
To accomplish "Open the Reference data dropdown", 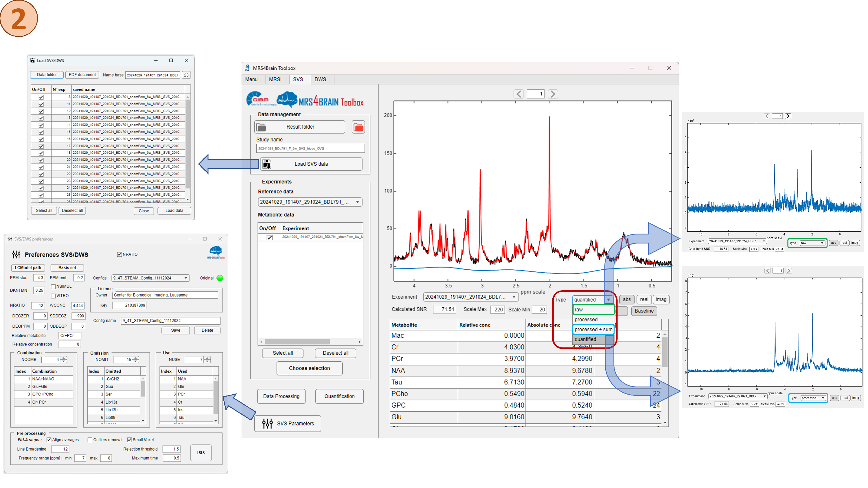I will pos(357,202).
